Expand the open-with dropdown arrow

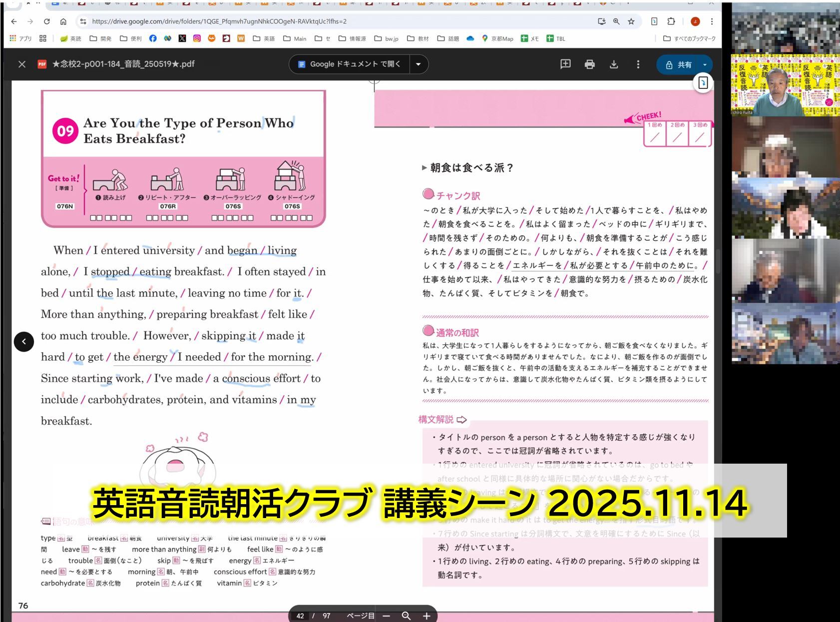click(x=419, y=64)
